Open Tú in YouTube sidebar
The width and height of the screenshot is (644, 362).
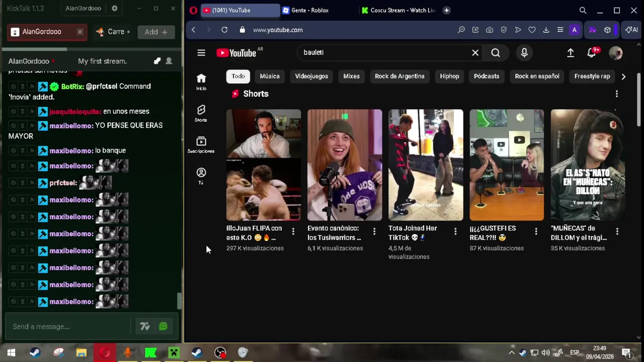201,176
